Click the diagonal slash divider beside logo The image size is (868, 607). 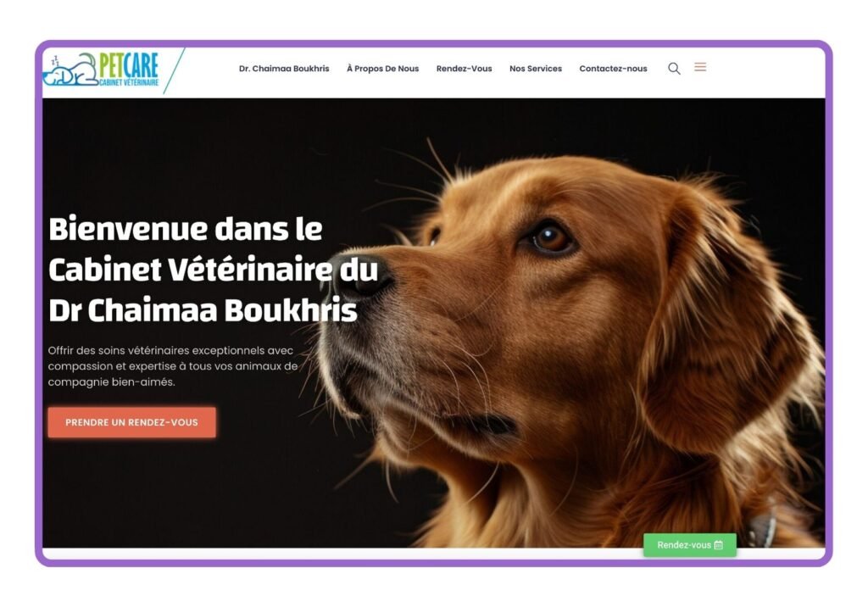pos(175,71)
